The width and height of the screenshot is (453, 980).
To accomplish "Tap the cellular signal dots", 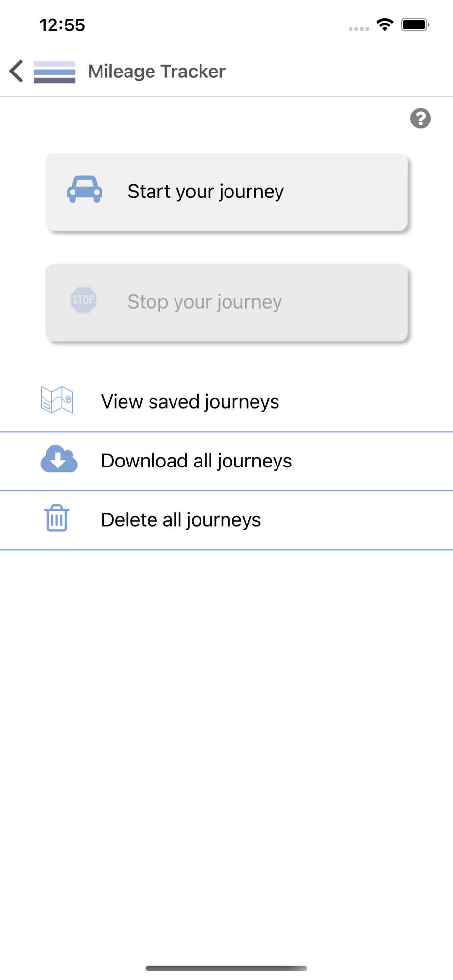I will (359, 29).
